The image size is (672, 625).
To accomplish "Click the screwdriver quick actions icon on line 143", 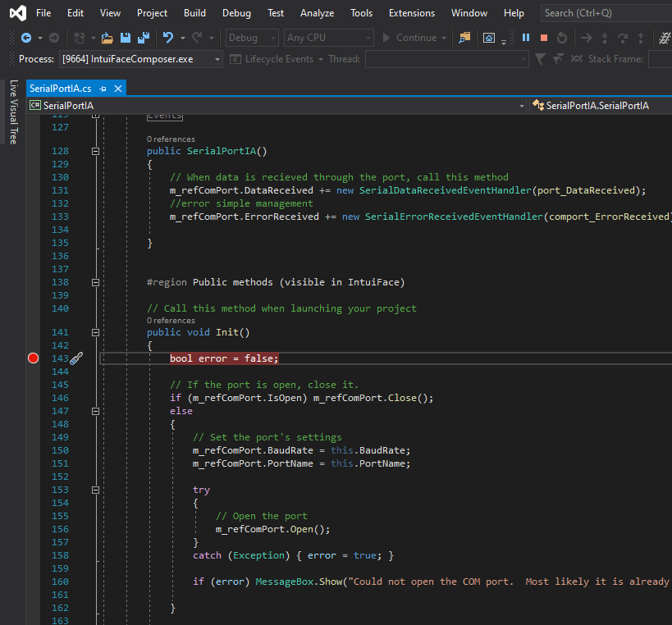I will coord(75,358).
